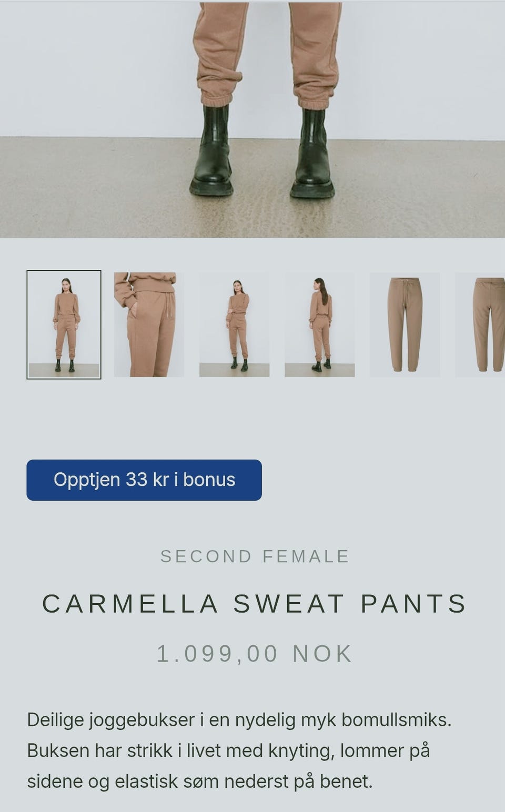Tap the right black boot in main photo

pos(314,153)
